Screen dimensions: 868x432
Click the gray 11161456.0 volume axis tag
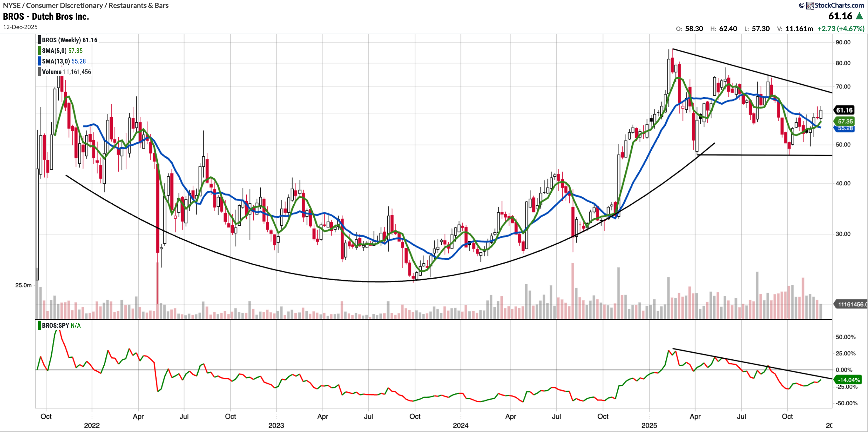click(x=850, y=304)
